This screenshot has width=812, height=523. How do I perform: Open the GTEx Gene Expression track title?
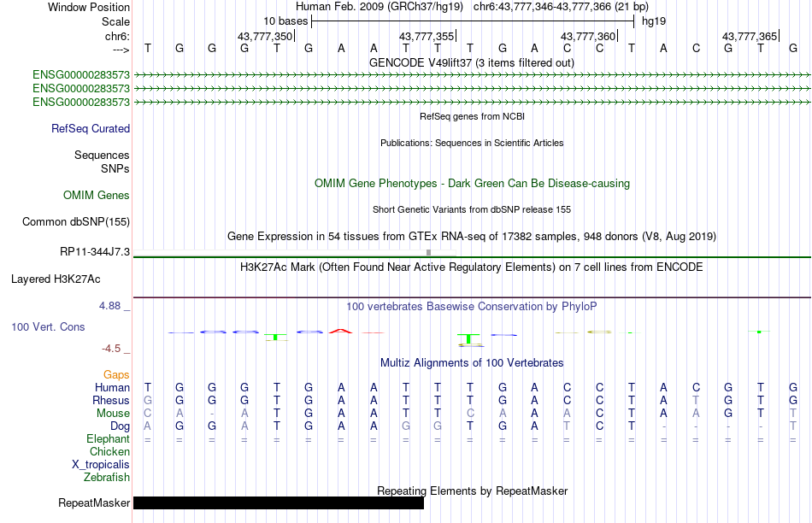click(472, 236)
